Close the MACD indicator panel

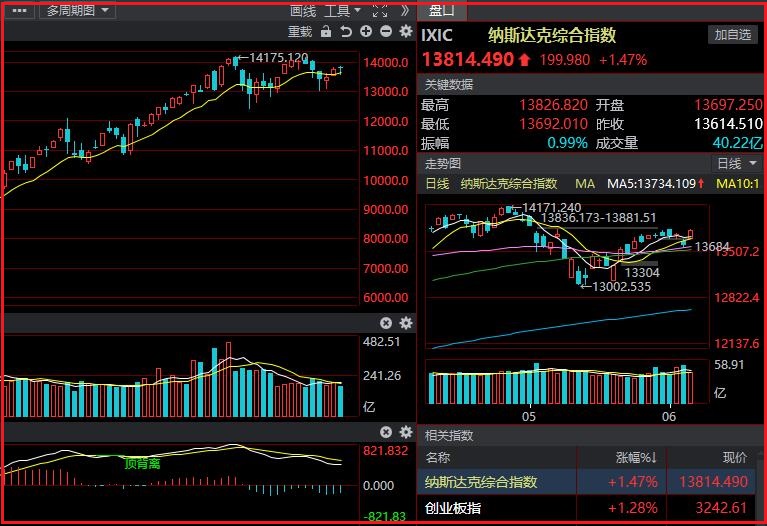pos(386,432)
